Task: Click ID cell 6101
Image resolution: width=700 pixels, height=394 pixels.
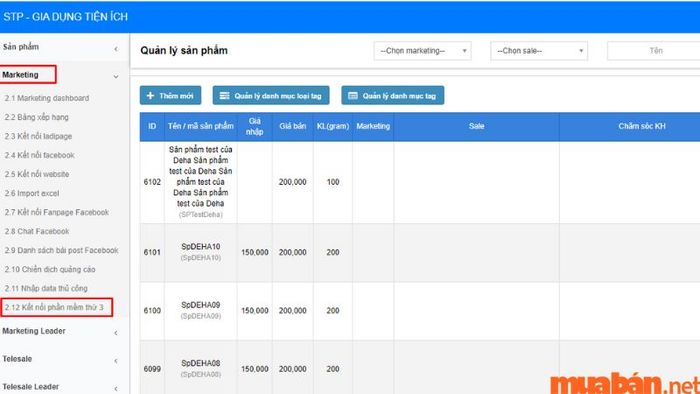Action: [152, 253]
